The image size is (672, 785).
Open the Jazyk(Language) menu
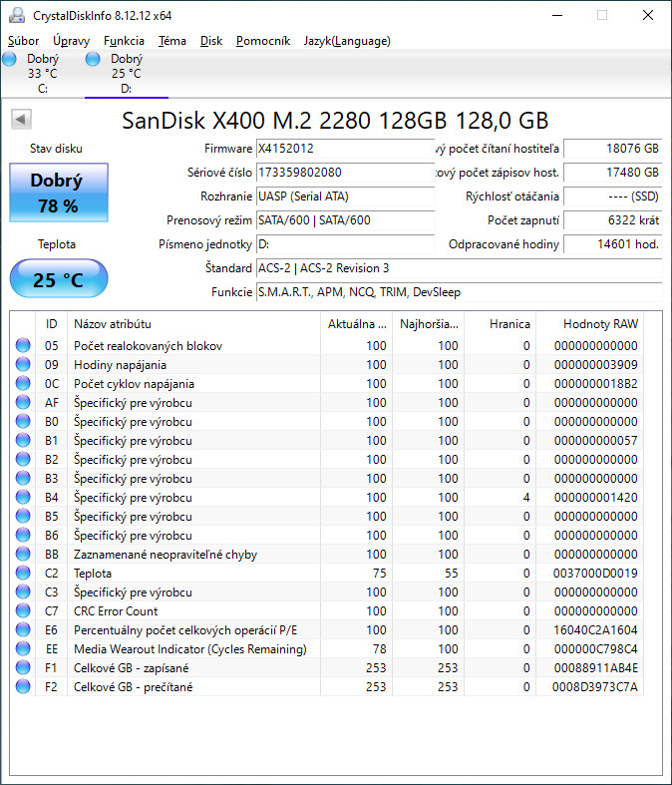pos(347,41)
